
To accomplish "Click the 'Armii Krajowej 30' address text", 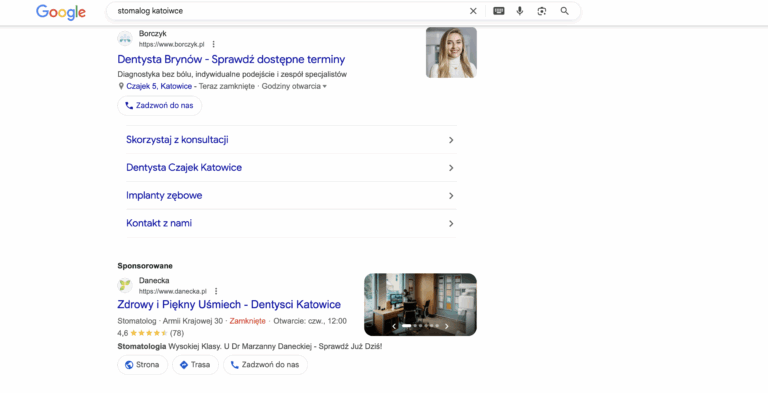I will click(x=192, y=321).
